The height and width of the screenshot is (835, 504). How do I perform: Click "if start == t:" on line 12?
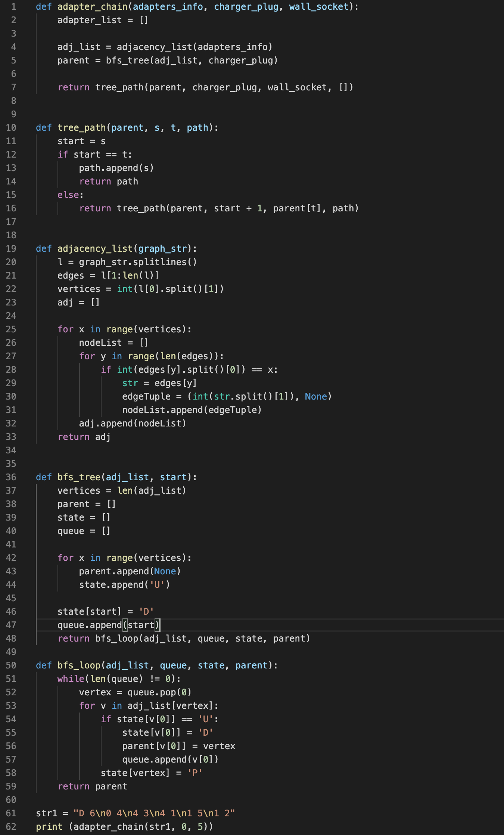tap(95, 155)
